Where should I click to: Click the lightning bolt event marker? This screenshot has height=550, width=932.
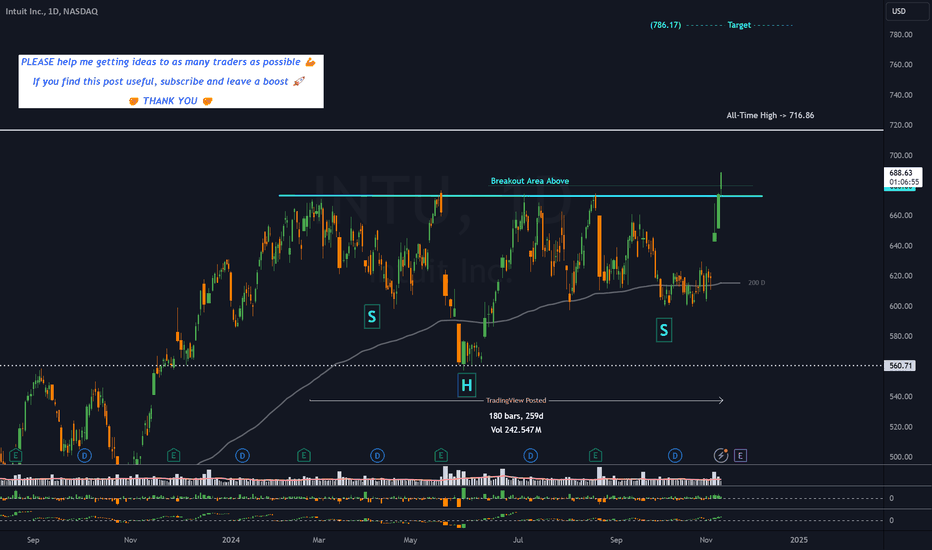pos(720,456)
